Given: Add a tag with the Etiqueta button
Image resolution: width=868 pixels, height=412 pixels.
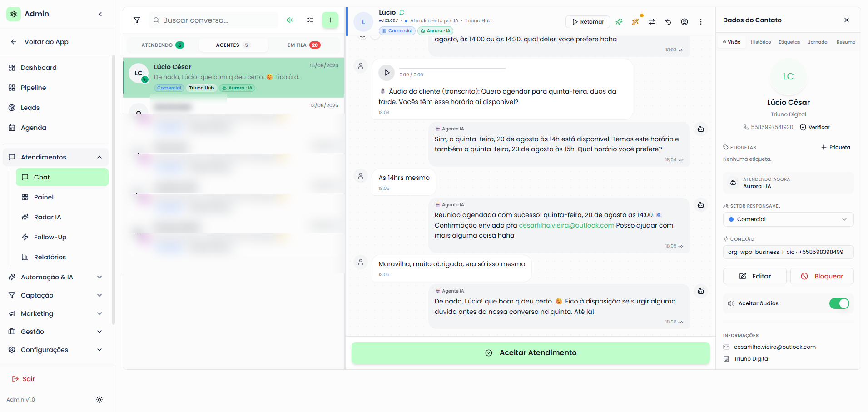Looking at the screenshot, I should click(835, 147).
